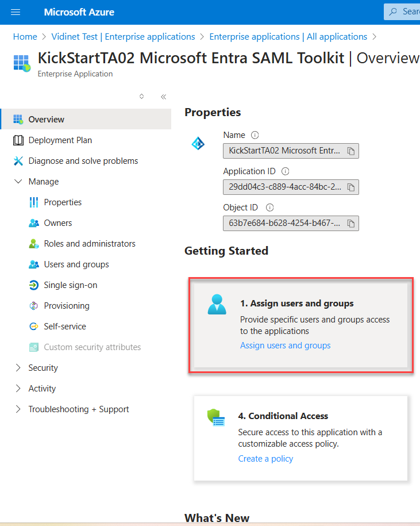Collapse the Manage section
420x526 pixels.
(18, 182)
